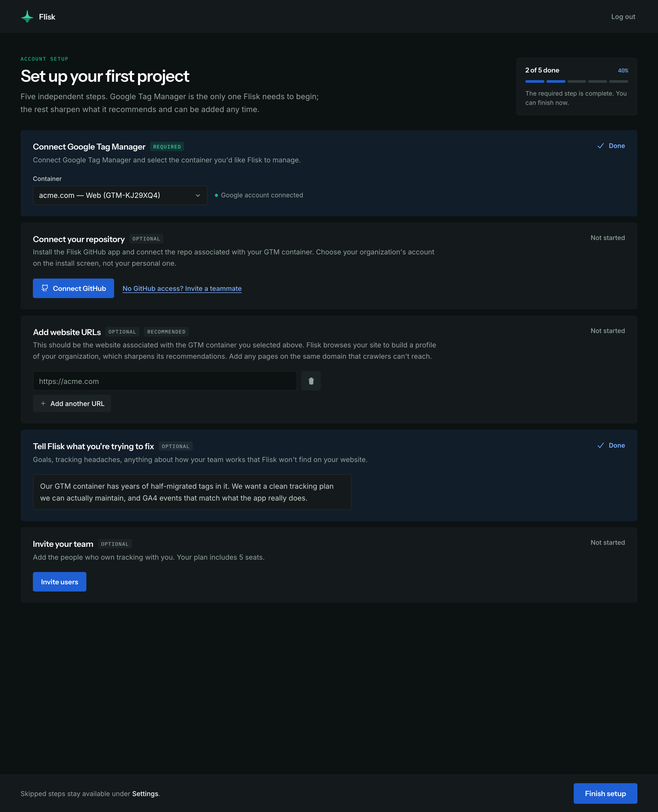The width and height of the screenshot is (658, 812).
Task: Click the trash icon beside acme.com URL
Action: pos(311,381)
